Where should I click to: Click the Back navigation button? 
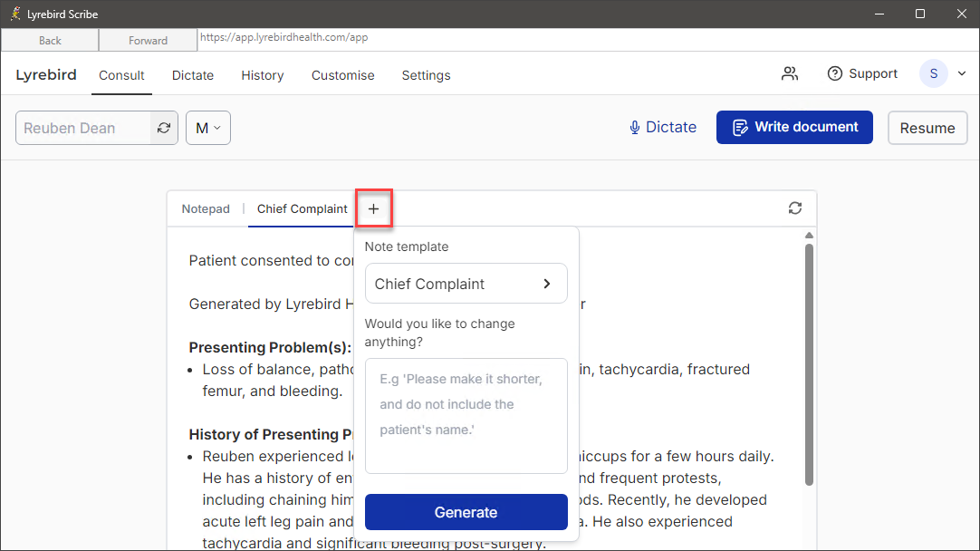pos(50,40)
